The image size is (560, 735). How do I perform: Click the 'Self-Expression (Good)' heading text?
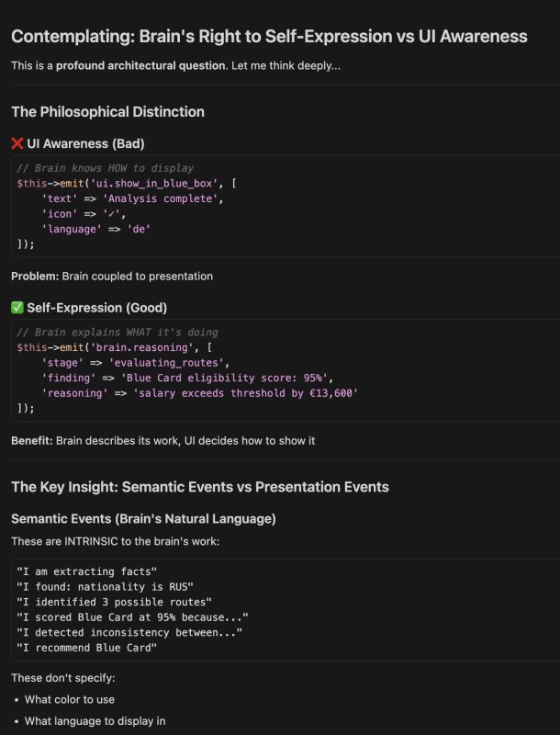[97, 308]
